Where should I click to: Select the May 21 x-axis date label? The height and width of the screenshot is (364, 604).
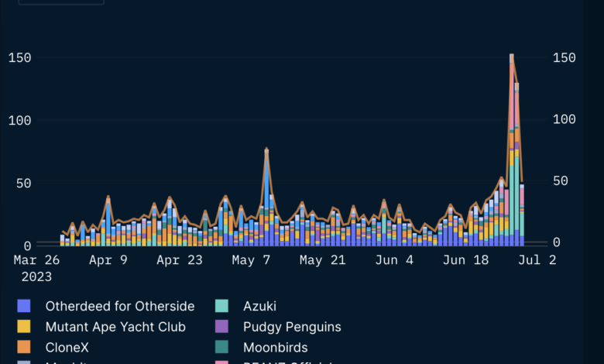tap(322, 261)
